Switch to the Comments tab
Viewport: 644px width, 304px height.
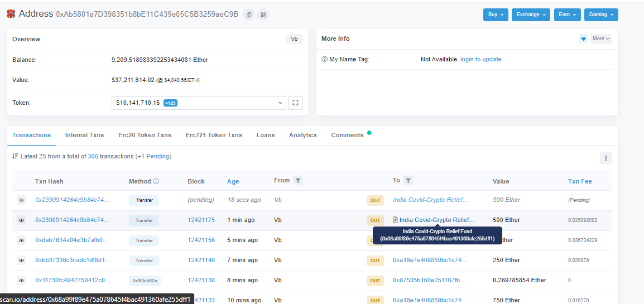347,135
